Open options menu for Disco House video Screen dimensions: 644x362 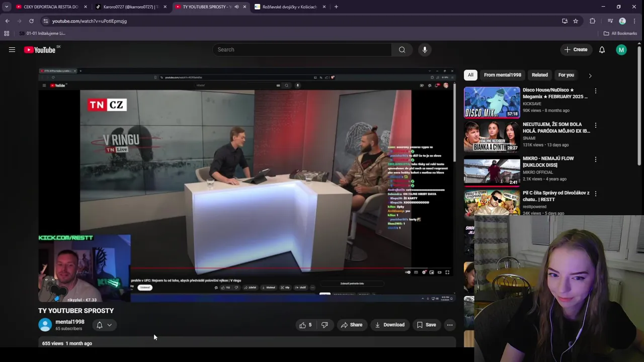(596, 91)
